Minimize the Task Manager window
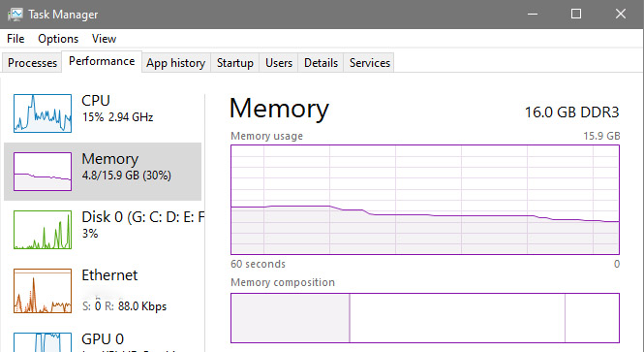644x352 pixels. (x=533, y=14)
